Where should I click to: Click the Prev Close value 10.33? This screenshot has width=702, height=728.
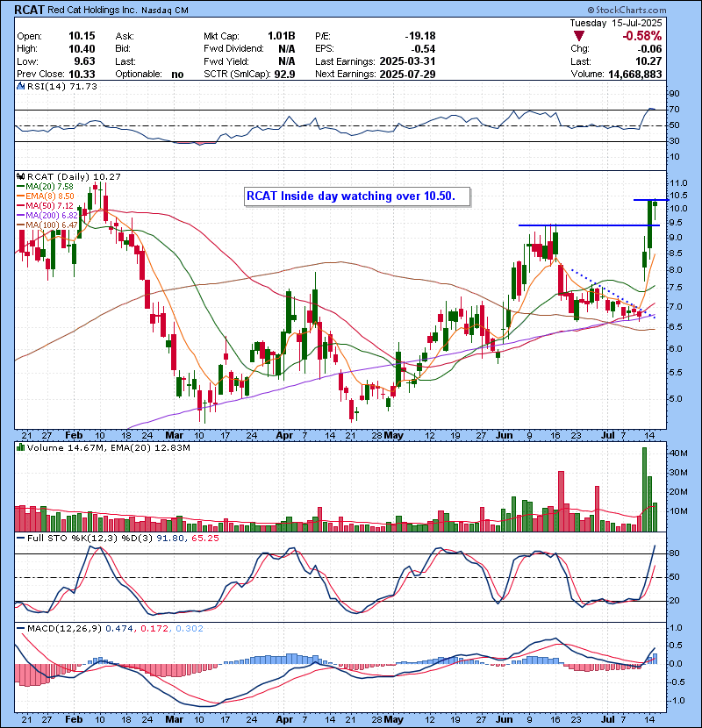click(82, 74)
